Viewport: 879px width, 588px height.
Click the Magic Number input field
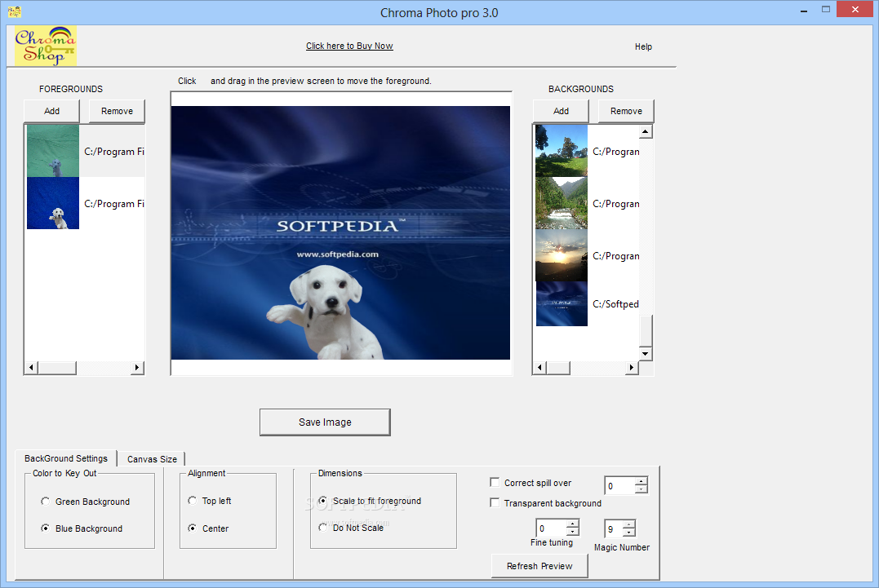click(614, 528)
